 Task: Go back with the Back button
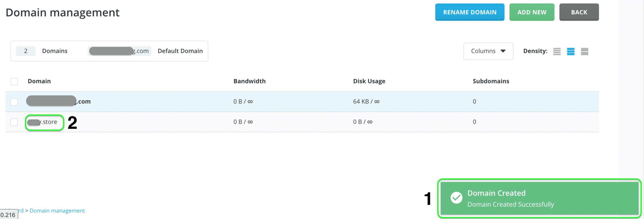pyautogui.click(x=579, y=12)
